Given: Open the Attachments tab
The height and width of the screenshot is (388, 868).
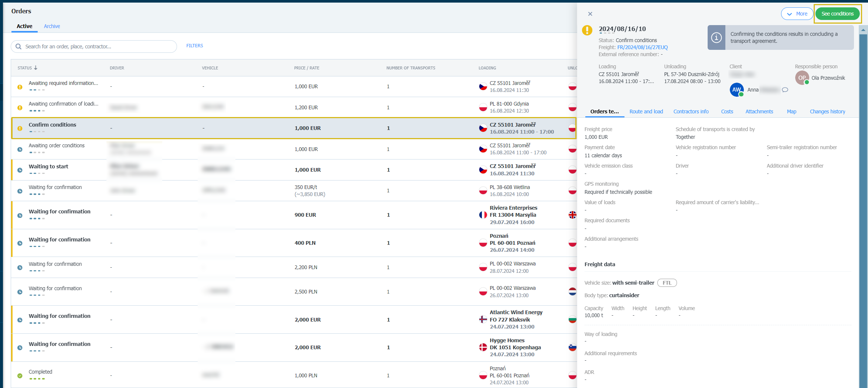Looking at the screenshot, I should [759, 111].
